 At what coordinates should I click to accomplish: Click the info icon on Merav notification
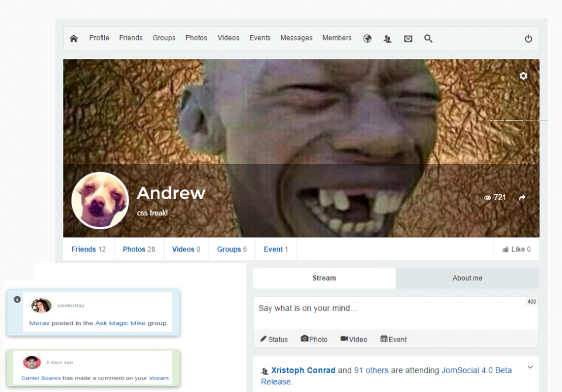tap(17, 299)
